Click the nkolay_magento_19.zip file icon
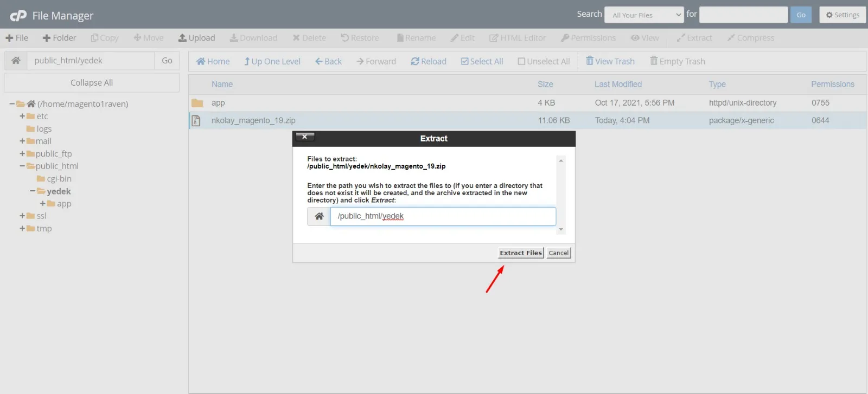 (196, 120)
